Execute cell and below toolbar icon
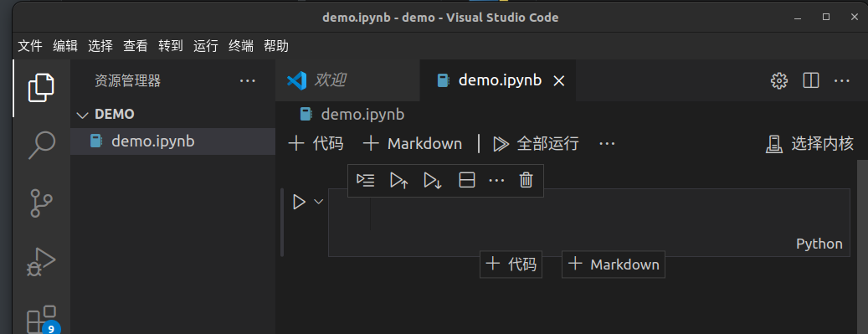The height and width of the screenshot is (334, 868). (x=433, y=180)
